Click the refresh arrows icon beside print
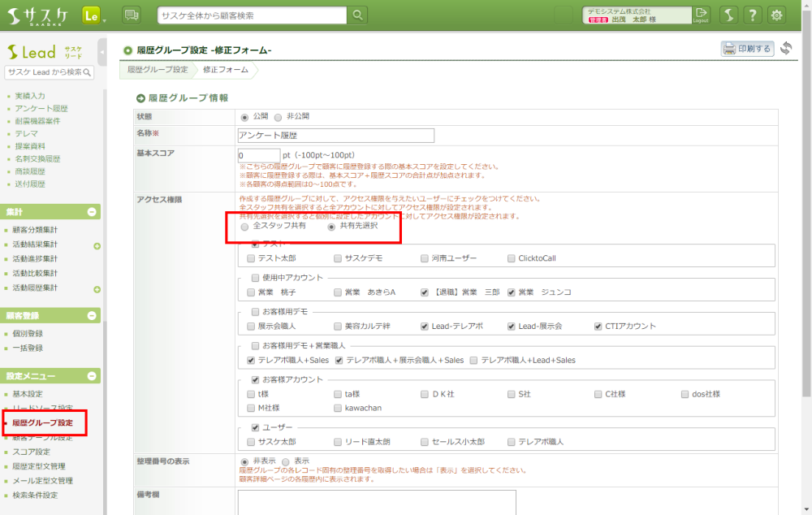 (x=786, y=49)
